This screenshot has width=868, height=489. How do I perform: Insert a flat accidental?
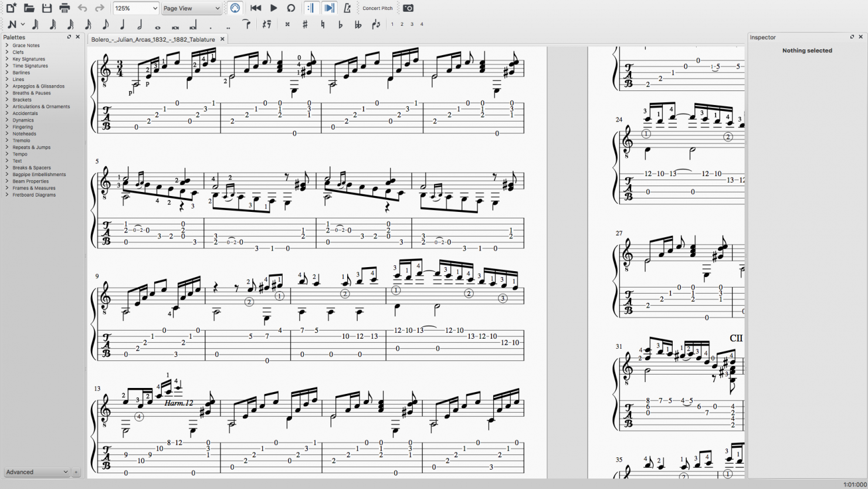[x=340, y=25]
